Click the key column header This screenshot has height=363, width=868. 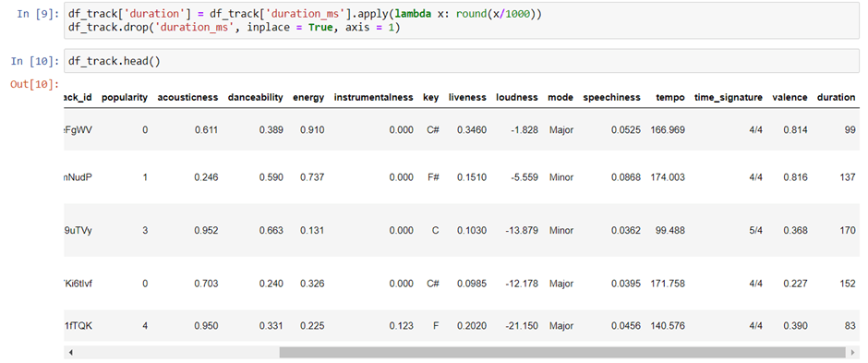(x=430, y=97)
